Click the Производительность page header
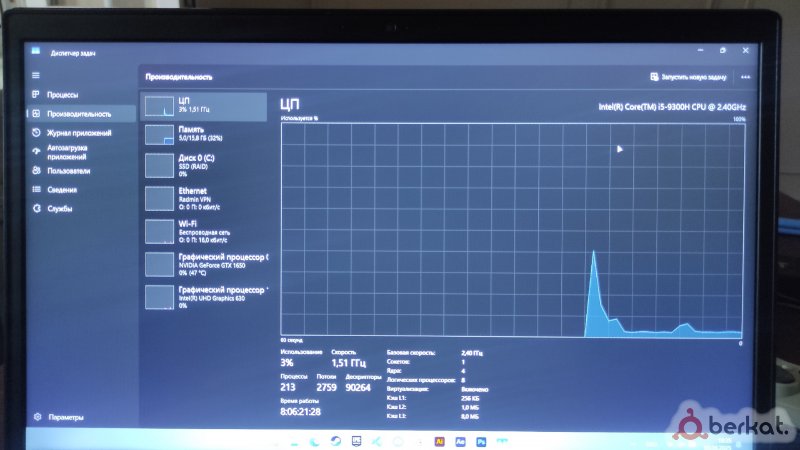 tap(179, 77)
